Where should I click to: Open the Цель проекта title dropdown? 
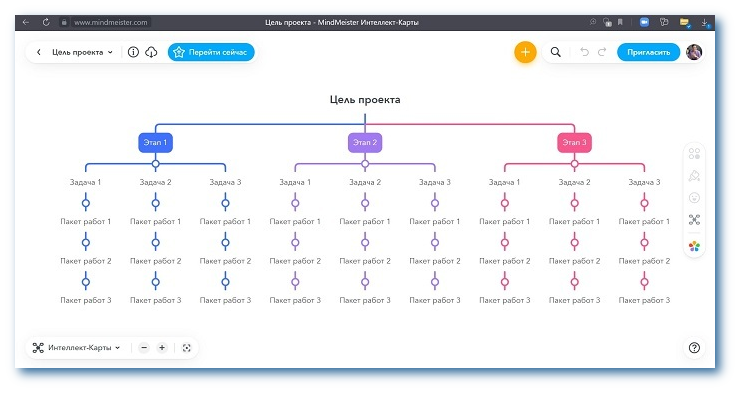tap(82, 52)
